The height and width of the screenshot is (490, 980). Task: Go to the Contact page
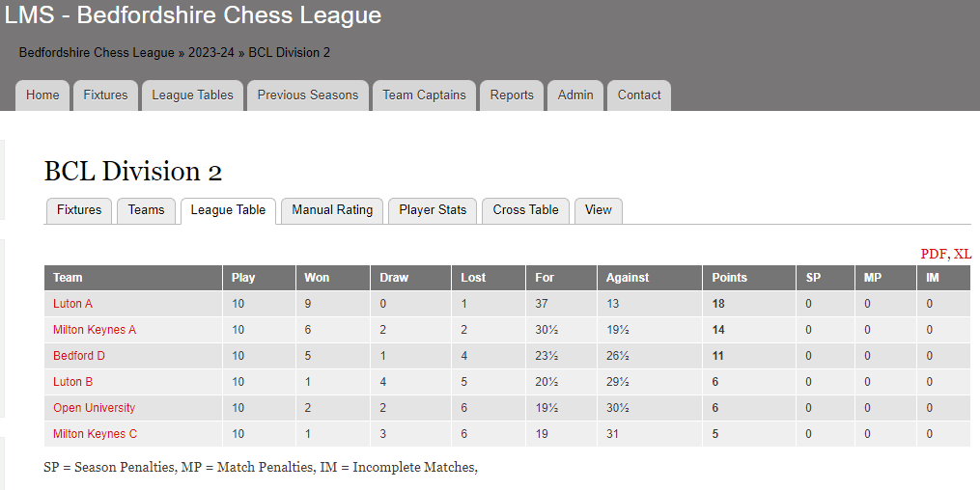tap(639, 95)
